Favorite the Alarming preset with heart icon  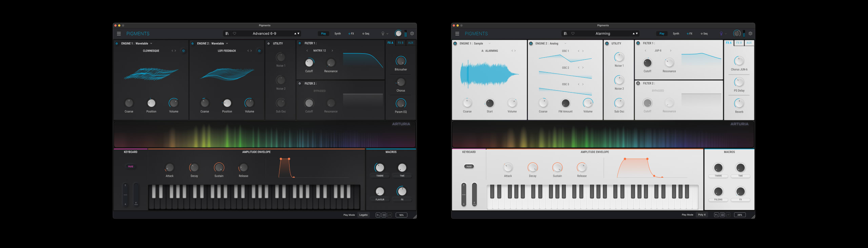(573, 34)
